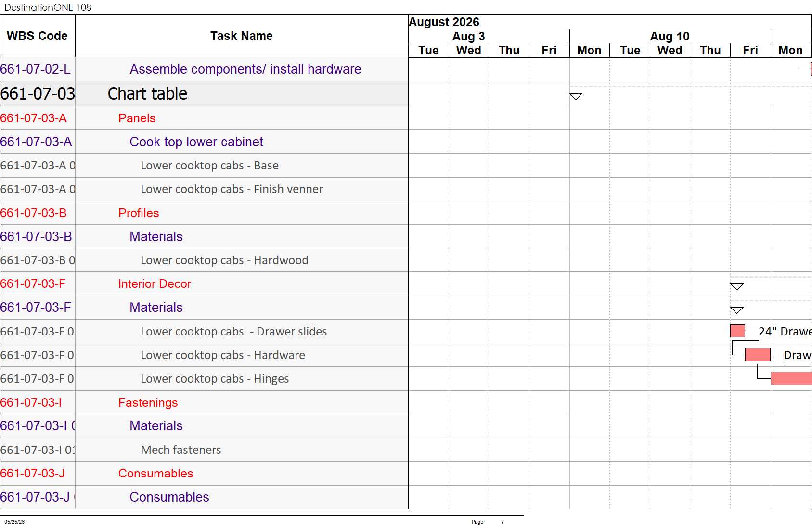The height and width of the screenshot is (528, 812).
Task: Click the Hinges task Gantt bar
Action: [791, 379]
